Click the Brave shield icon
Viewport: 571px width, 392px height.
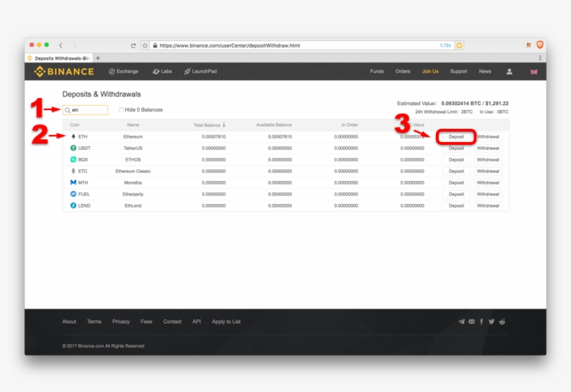click(x=540, y=45)
